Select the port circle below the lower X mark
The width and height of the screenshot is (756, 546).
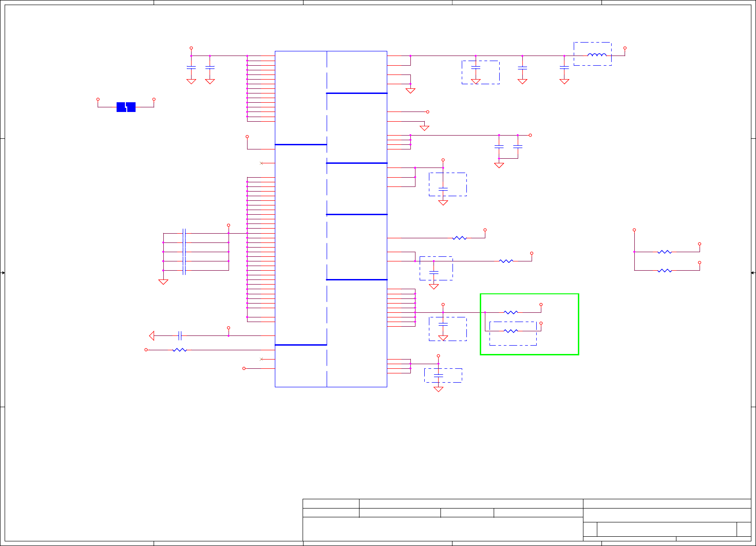click(244, 368)
